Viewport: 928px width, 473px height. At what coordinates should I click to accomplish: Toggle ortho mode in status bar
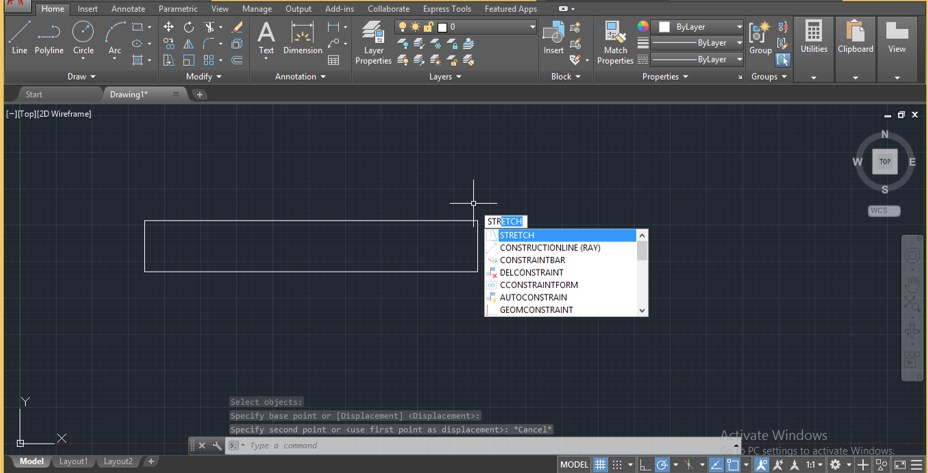click(x=645, y=465)
